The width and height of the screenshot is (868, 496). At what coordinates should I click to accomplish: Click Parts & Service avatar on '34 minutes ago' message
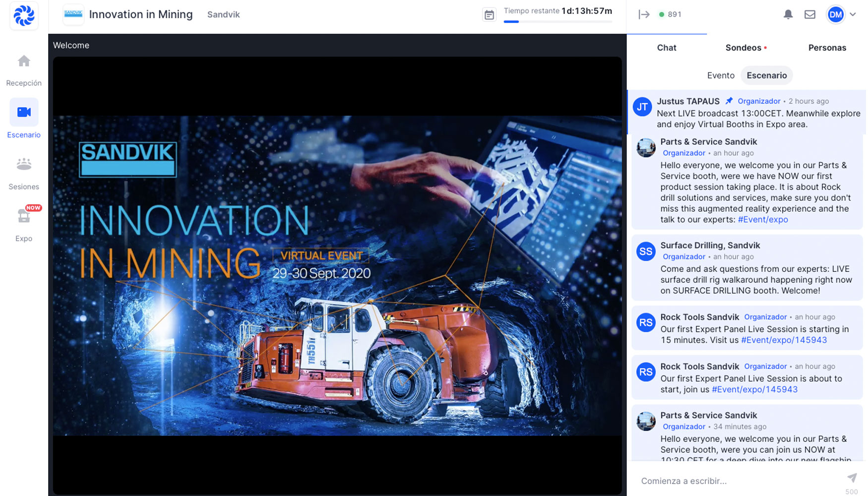pos(646,421)
